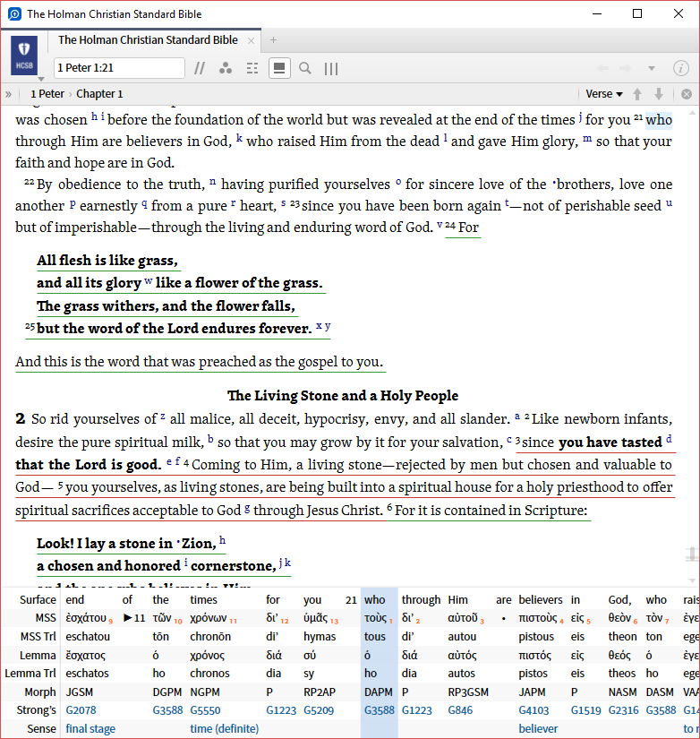700x739 pixels.
Task: Click the parallel resources double-slash icon
Action: click(200, 68)
